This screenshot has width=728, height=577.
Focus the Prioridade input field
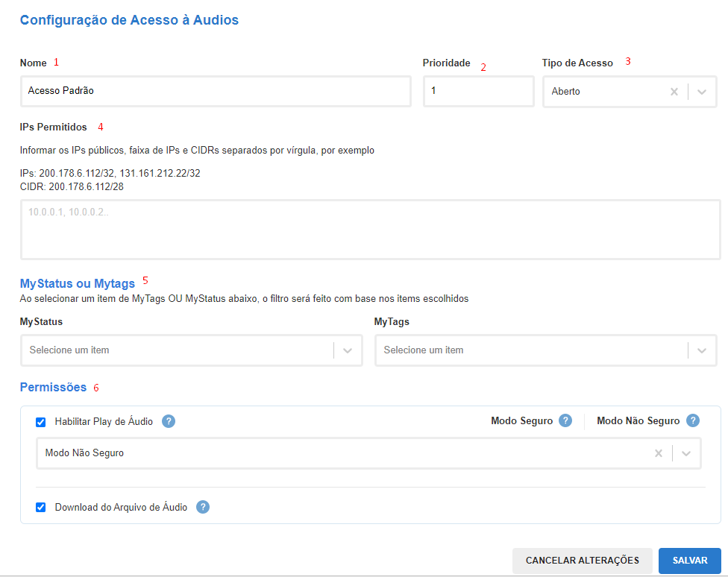(478, 92)
